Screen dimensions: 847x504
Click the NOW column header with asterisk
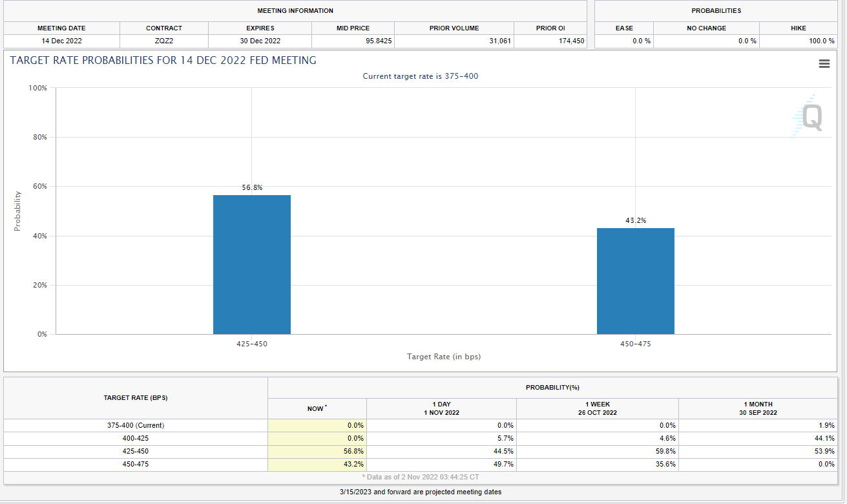tap(317, 408)
